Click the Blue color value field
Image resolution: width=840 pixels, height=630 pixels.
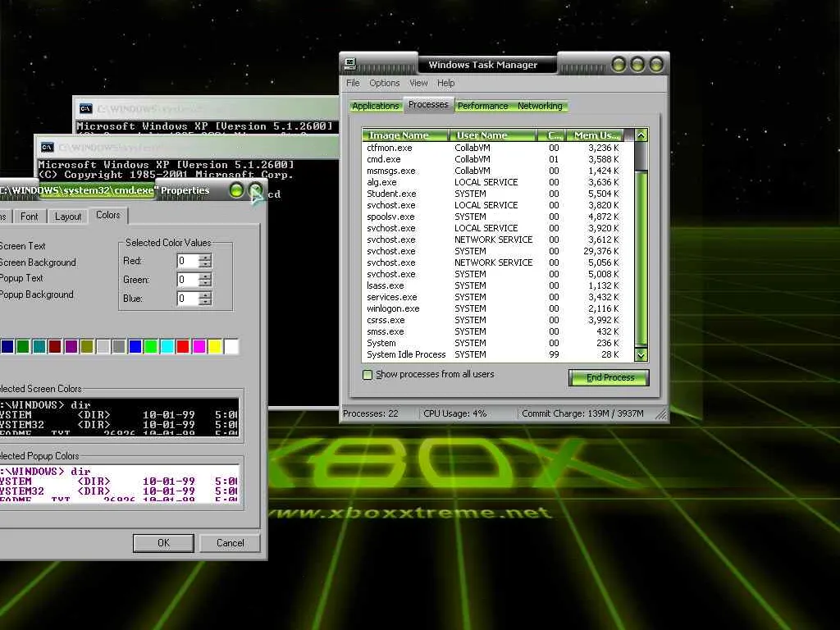tap(188, 299)
